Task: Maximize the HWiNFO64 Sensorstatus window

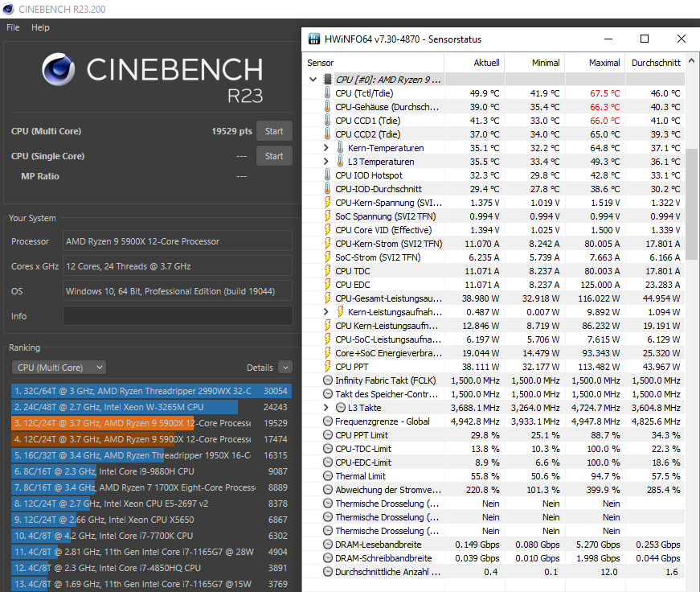Action: pyautogui.click(x=645, y=39)
